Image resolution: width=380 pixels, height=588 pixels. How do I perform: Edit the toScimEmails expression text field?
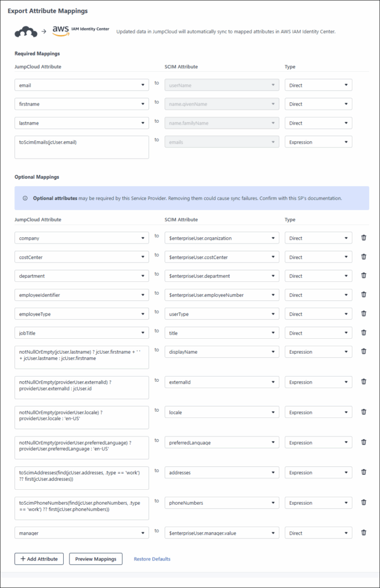82,147
